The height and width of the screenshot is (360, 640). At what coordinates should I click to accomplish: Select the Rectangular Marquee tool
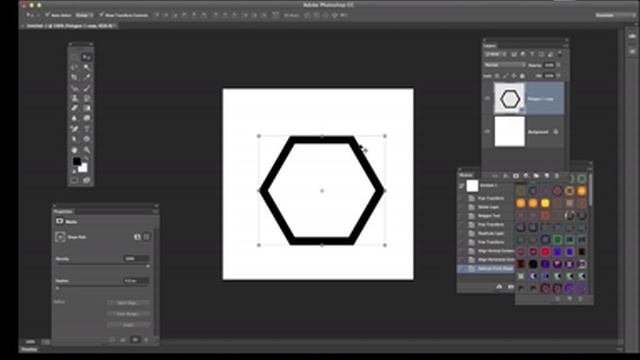[75, 57]
